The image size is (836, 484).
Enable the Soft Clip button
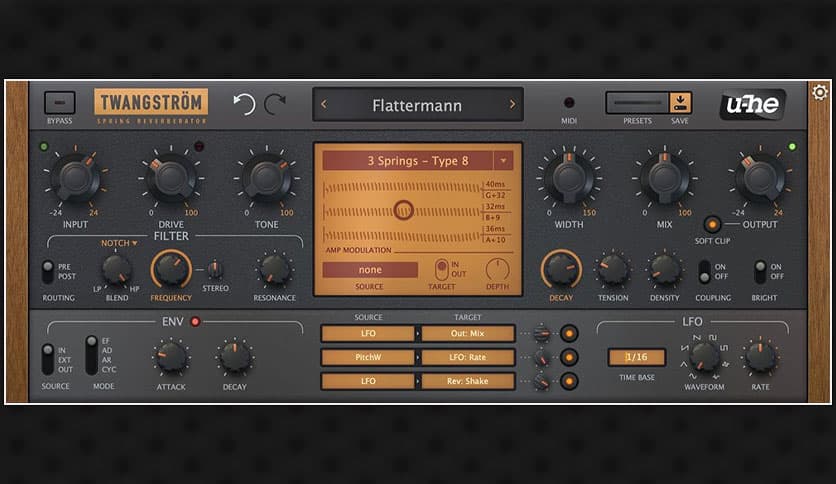tap(712, 224)
